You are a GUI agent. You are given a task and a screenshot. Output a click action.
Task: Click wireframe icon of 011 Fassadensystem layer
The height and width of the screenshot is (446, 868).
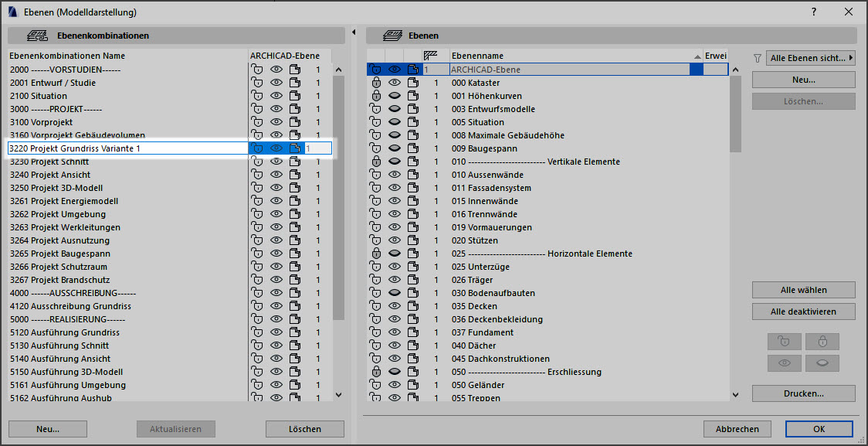pyautogui.click(x=412, y=188)
